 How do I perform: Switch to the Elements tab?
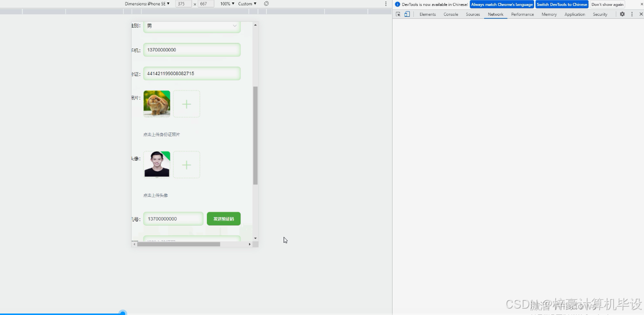[428, 14]
